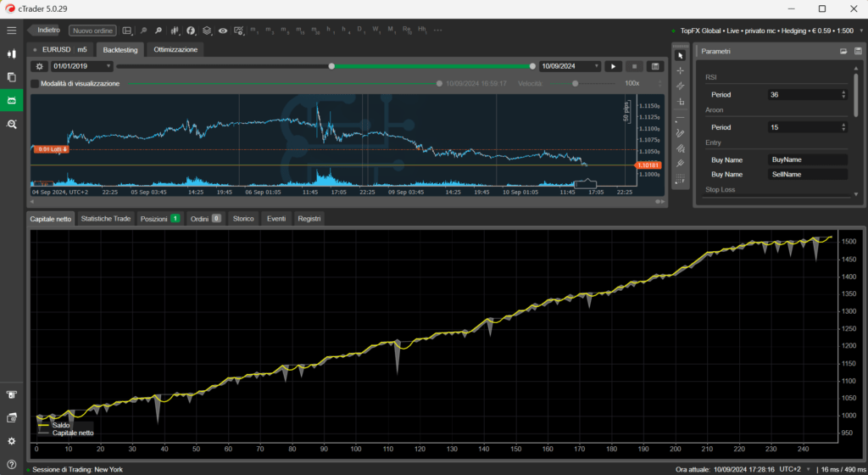Select the market snapshot crosshair tool
868x475 pixels.
click(681, 87)
